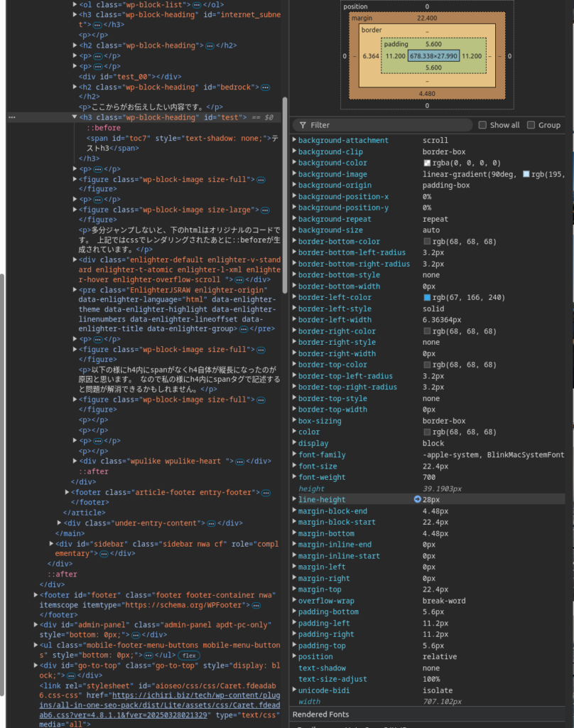Click the text-shadow property name
The image size is (574, 728).
pyautogui.click(x=322, y=668)
